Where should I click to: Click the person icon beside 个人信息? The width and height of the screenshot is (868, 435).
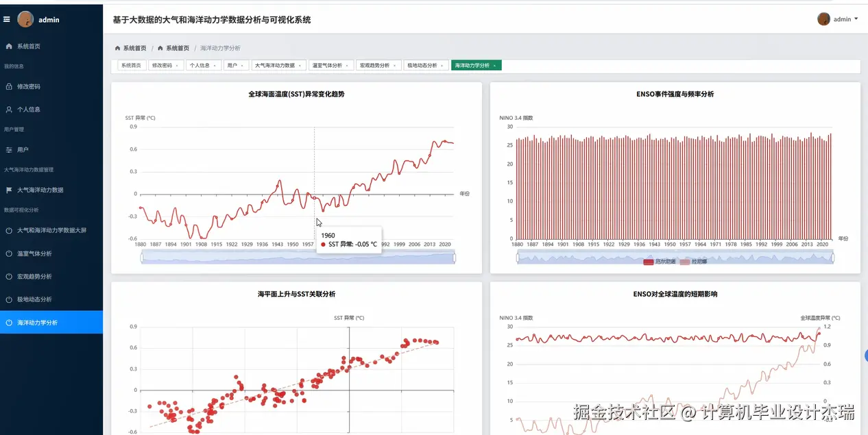pyautogui.click(x=9, y=109)
